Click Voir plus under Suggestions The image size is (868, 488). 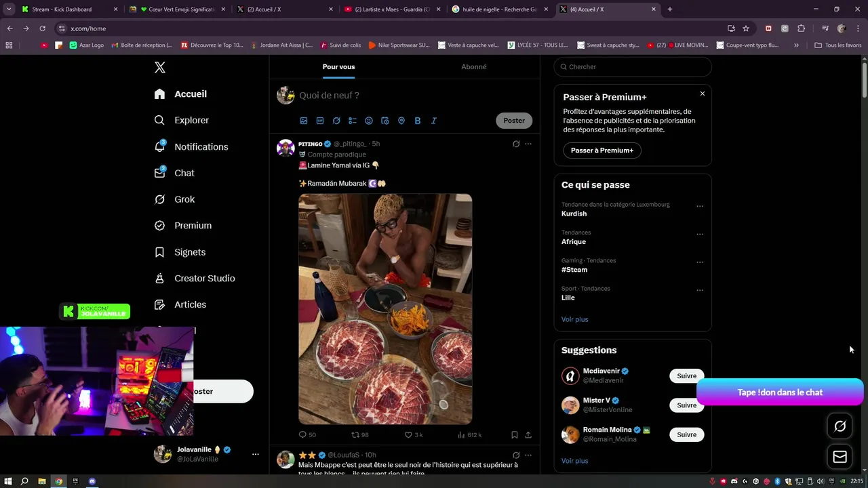(575, 461)
